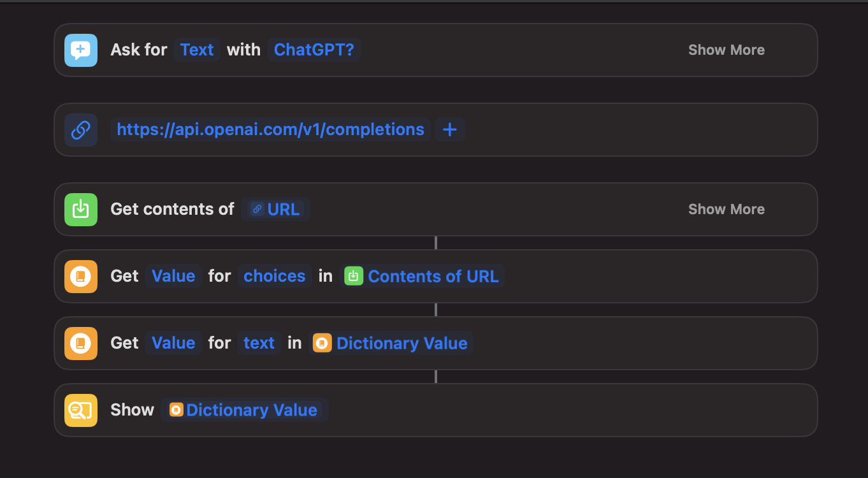Viewport: 868px width, 478px height.
Task: Expand Show More on Get contents action
Action: pyautogui.click(x=726, y=210)
